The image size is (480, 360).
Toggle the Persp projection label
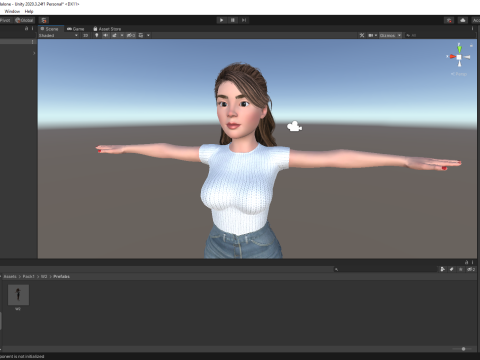(459, 74)
